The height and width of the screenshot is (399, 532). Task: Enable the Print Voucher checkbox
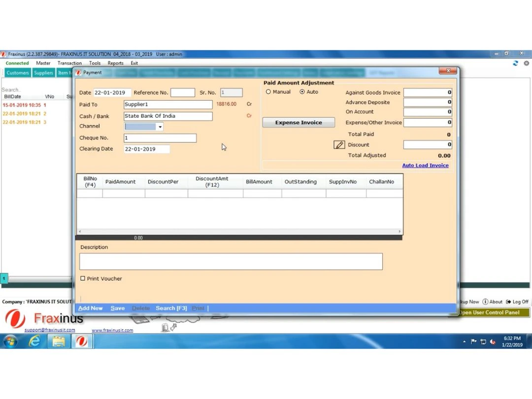coord(83,279)
